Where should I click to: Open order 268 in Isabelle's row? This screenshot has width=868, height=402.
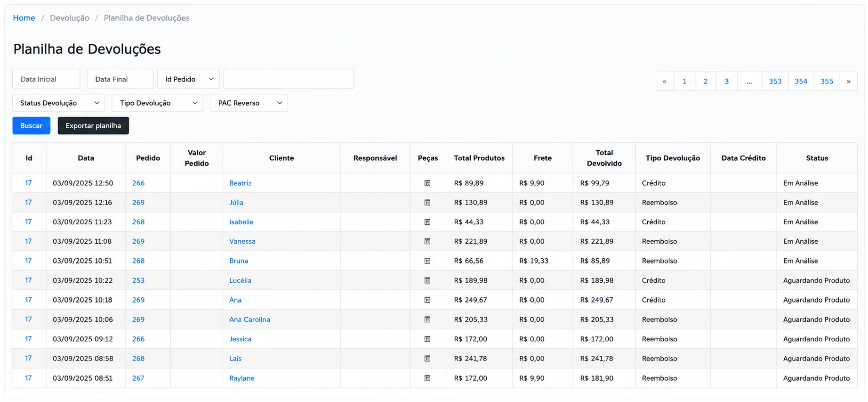coord(138,222)
